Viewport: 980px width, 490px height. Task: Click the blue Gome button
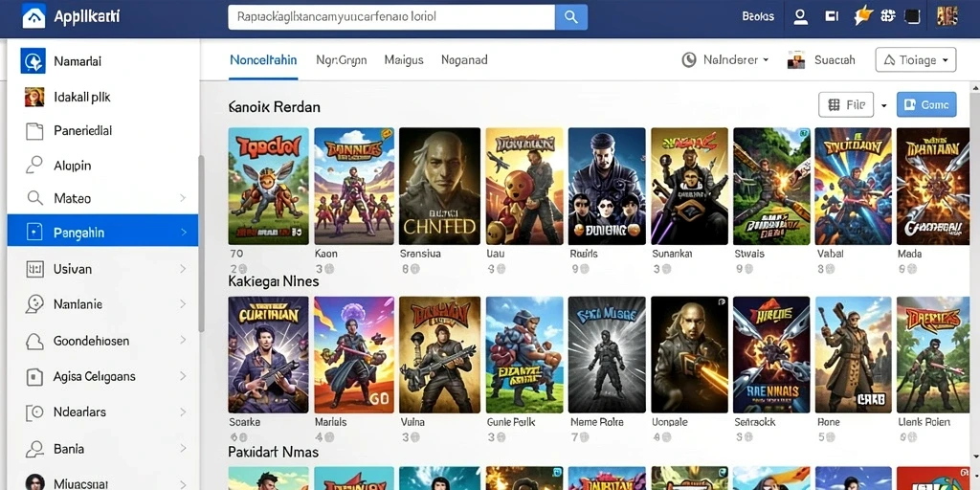pyautogui.click(x=926, y=105)
